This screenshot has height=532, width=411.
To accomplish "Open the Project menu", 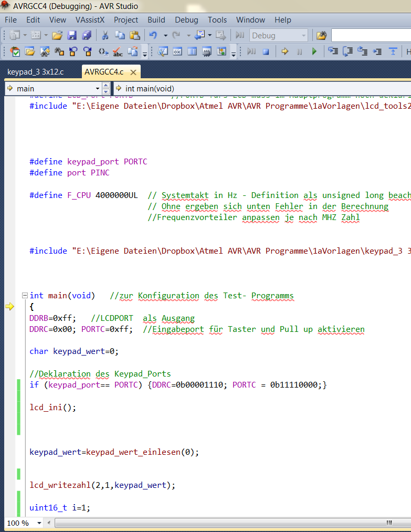I will 126,20.
